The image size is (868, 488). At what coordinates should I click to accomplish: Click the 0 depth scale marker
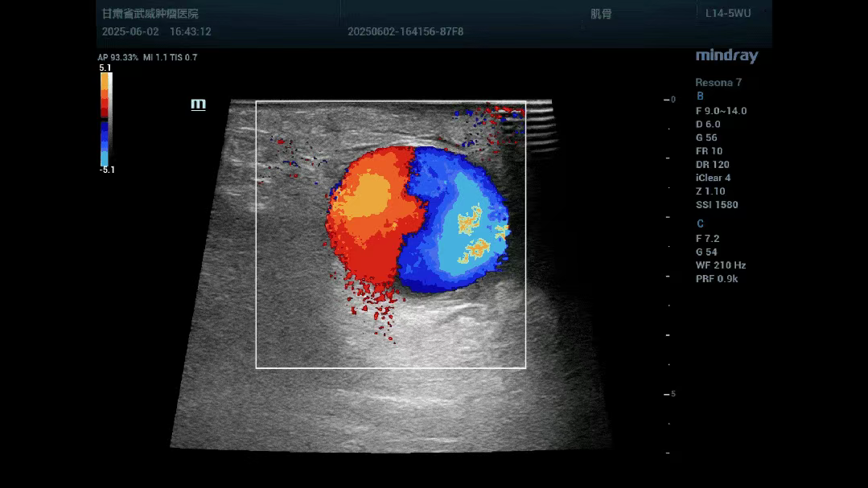673,100
